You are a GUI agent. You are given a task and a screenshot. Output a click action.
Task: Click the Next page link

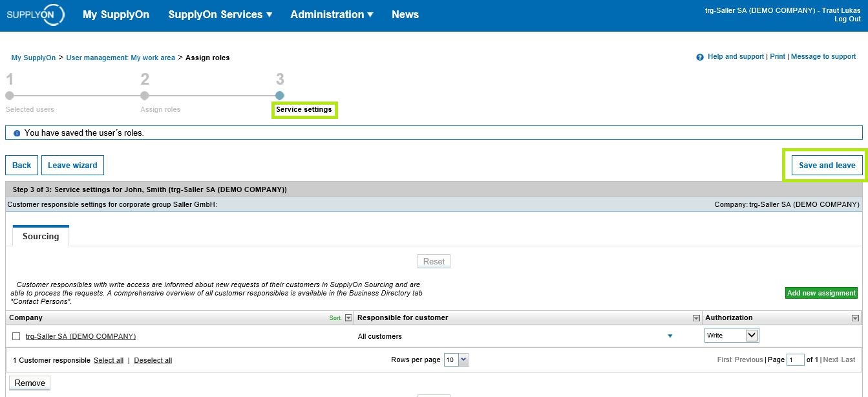[x=831, y=359]
